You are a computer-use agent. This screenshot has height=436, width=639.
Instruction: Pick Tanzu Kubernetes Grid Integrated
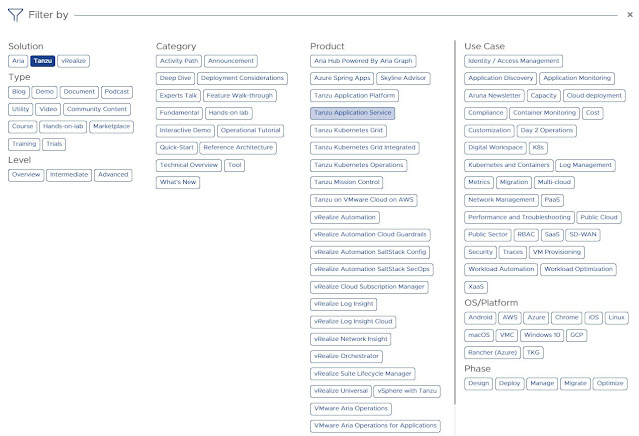pos(364,148)
